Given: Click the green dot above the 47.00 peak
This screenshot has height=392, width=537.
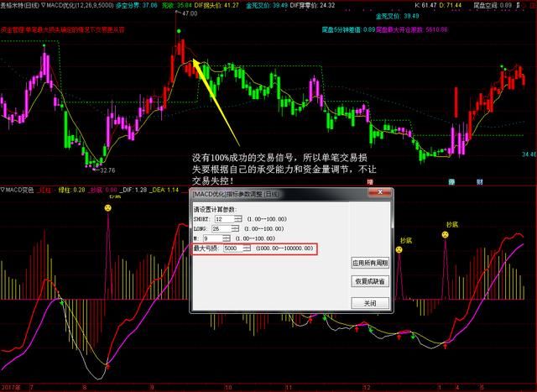Looking at the screenshot, I should pos(179,29).
